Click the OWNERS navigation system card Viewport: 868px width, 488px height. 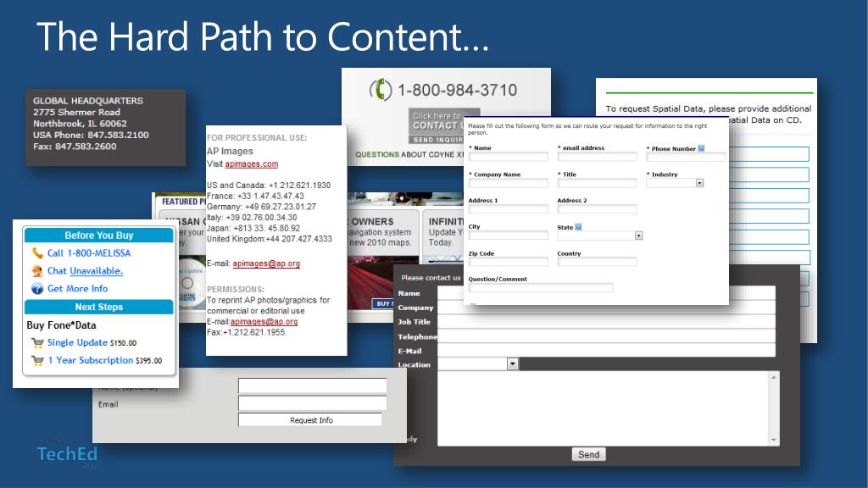click(383, 231)
